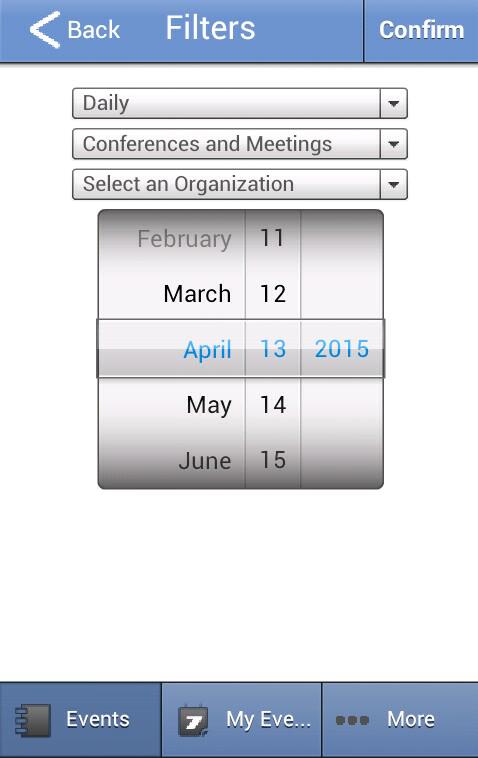Tap the My Events calendar icon
Viewport: 478px width, 758px height.
tap(193, 720)
